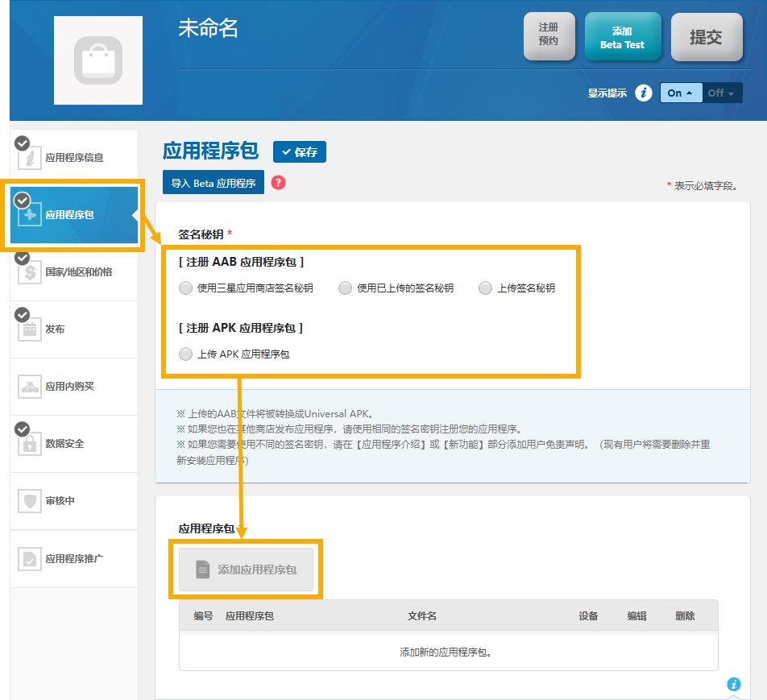This screenshot has width=767, height=700.
Task: Select 使用三星应用商店签名秘钥 radio option
Action: 186,288
